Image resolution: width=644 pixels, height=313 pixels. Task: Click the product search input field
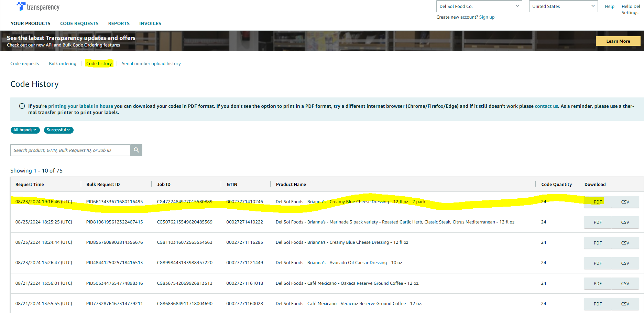click(70, 150)
